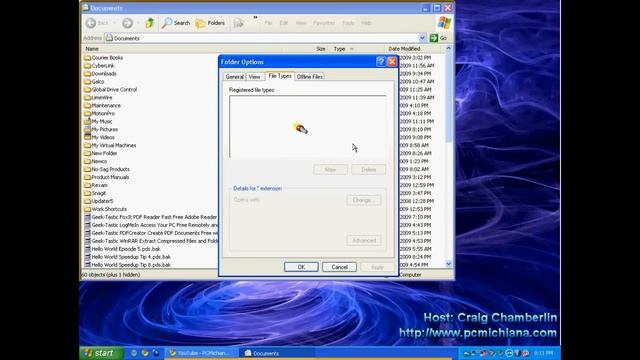Click the Apply button

[x=378, y=267]
